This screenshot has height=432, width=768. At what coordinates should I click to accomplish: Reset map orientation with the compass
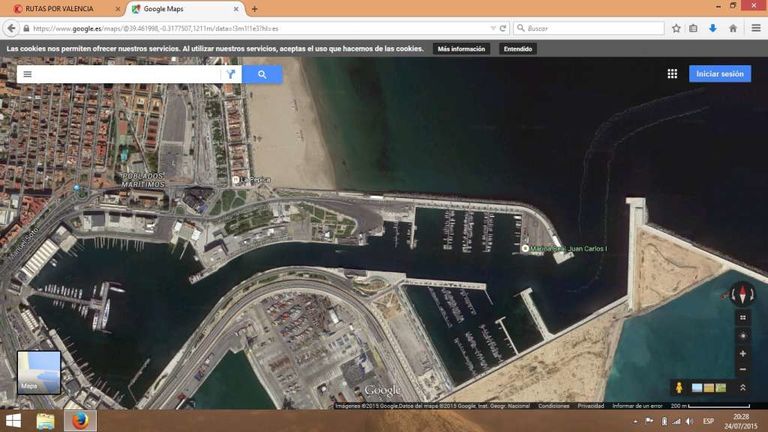[x=742, y=294]
